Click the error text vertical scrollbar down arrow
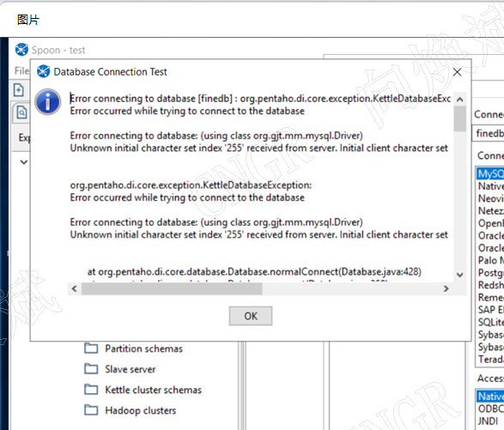Viewport: 504px width, 430px height. pyautogui.click(x=460, y=275)
